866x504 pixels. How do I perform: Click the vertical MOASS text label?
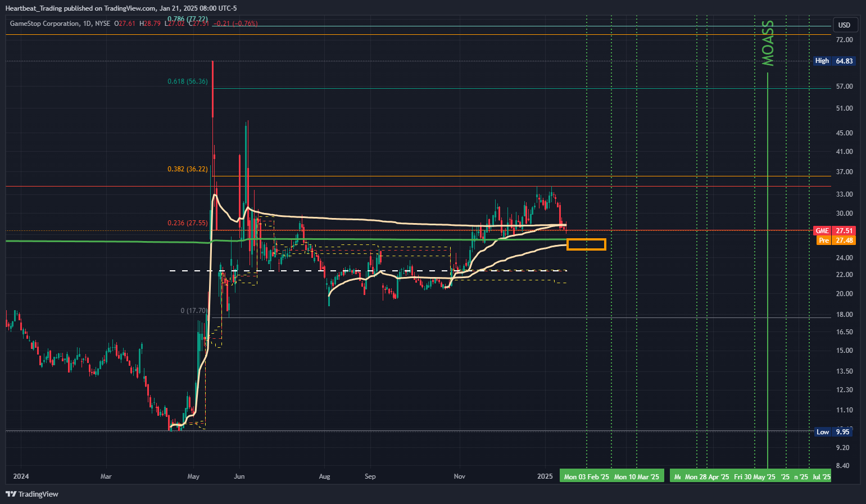[x=768, y=43]
